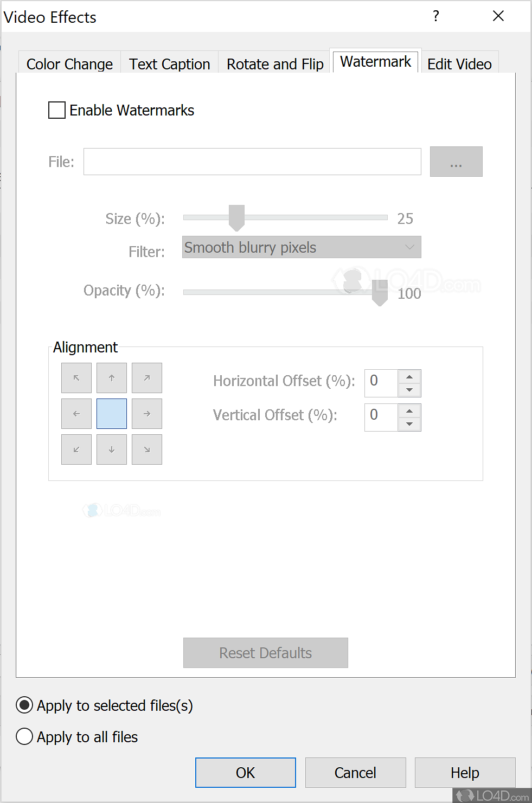Viewport: 532px width, 803px height.
Task: Select top-center alignment arrow button
Action: pos(112,378)
